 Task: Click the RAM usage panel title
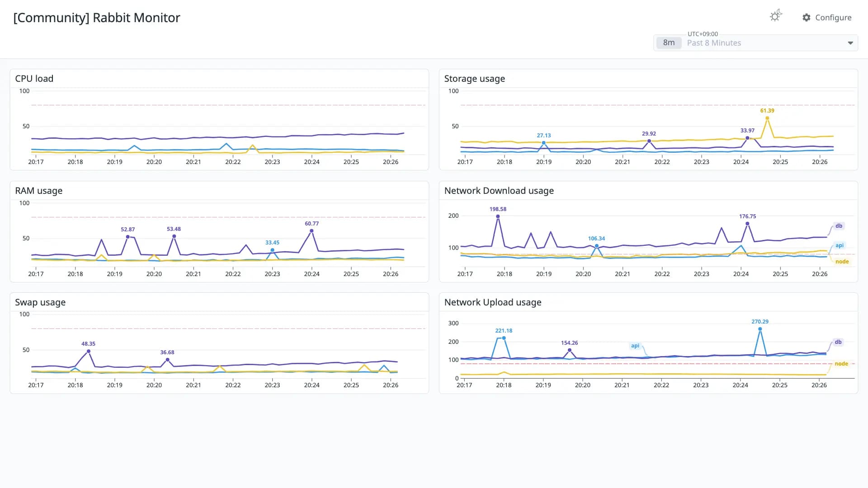click(x=39, y=191)
